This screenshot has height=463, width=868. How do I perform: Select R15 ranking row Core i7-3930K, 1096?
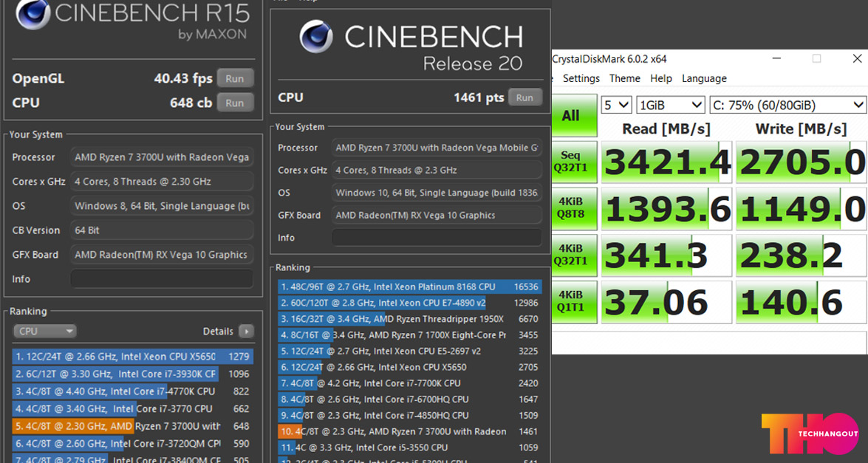[x=133, y=374]
